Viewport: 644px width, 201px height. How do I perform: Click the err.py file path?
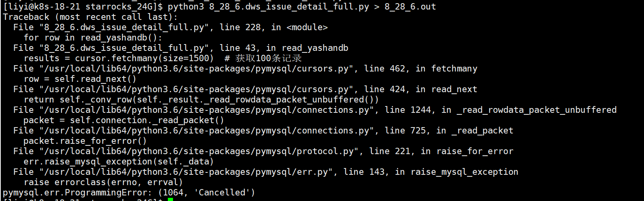pyautogui.click(x=186, y=172)
